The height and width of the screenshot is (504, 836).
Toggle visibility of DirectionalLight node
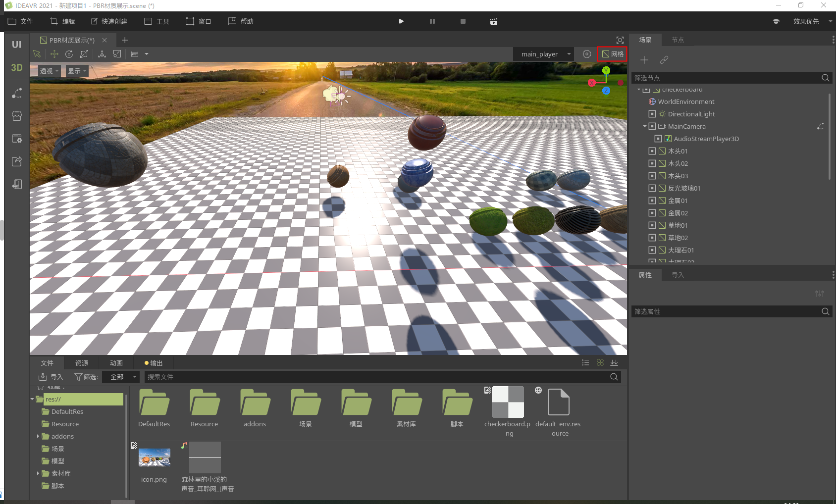652,114
